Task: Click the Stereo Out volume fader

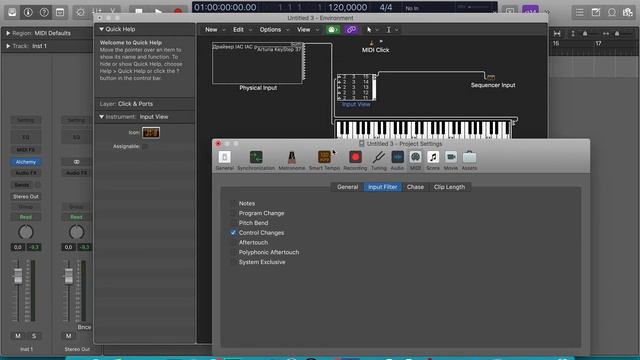Action: coord(69,276)
